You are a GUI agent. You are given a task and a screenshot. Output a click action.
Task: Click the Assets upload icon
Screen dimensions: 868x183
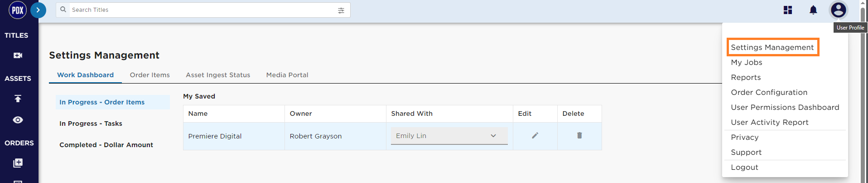click(x=18, y=99)
